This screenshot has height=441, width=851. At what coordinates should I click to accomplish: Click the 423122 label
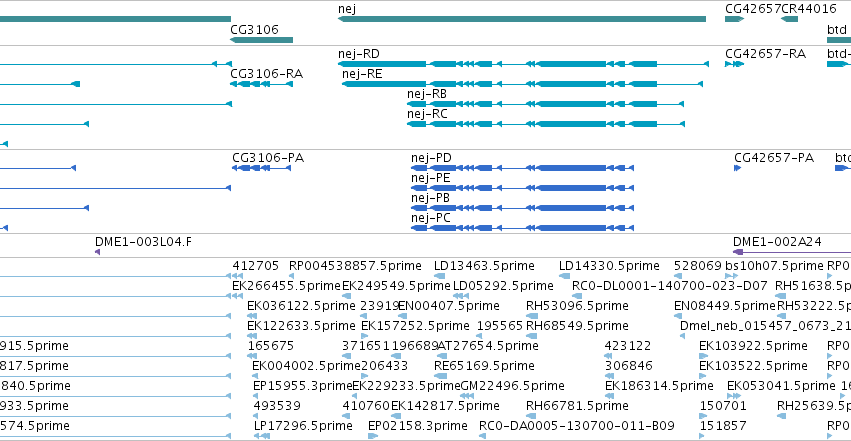point(628,346)
